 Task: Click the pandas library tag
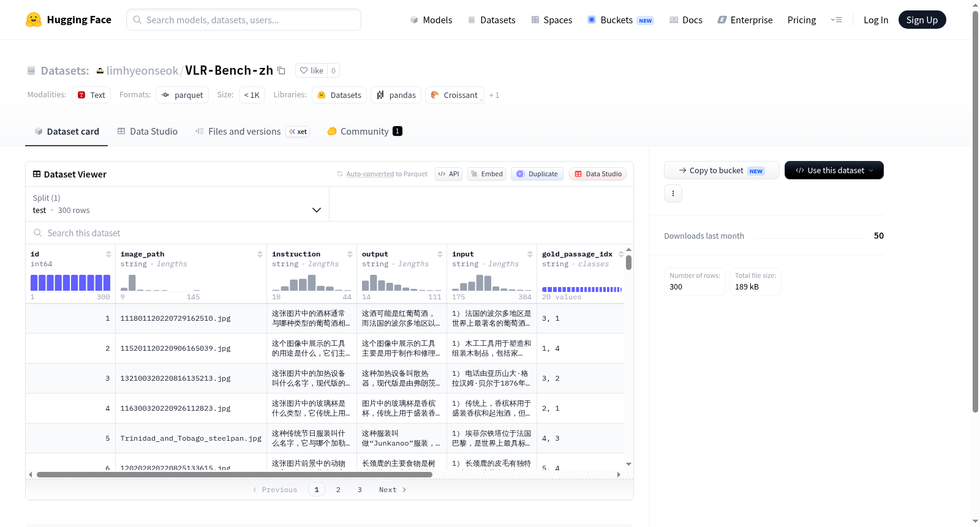coord(396,95)
